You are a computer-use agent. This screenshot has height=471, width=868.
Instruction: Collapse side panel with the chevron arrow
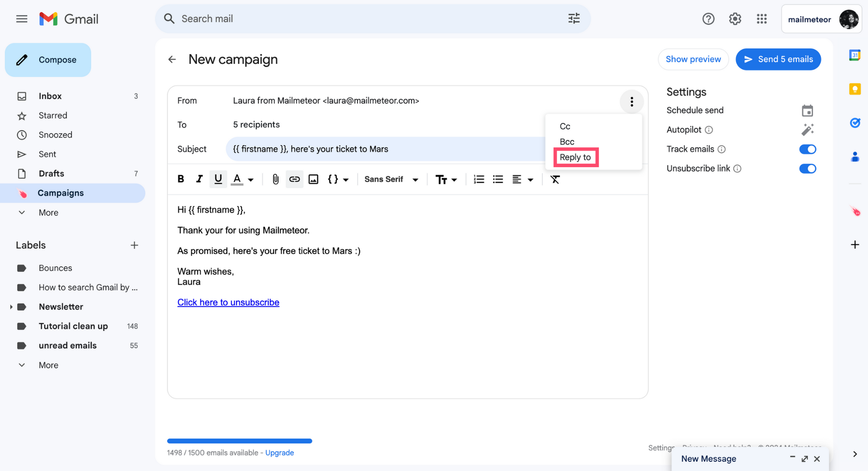(855, 454)
